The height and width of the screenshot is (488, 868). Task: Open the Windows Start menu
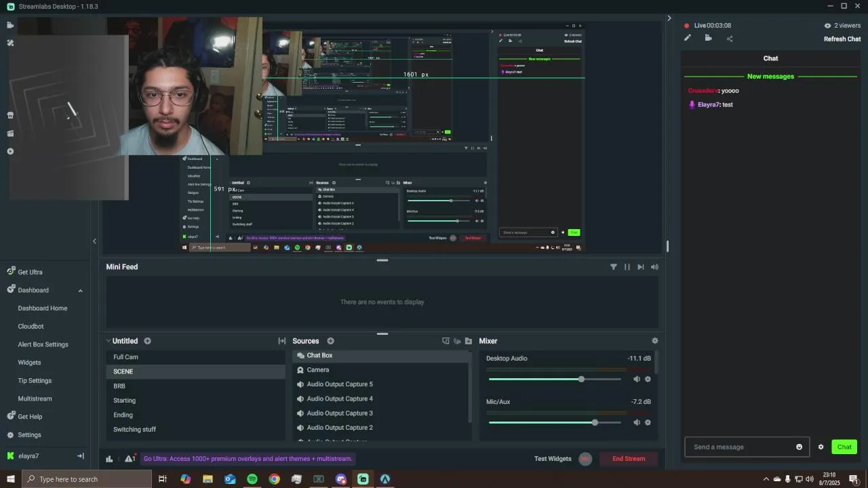[x=10, y=479]
